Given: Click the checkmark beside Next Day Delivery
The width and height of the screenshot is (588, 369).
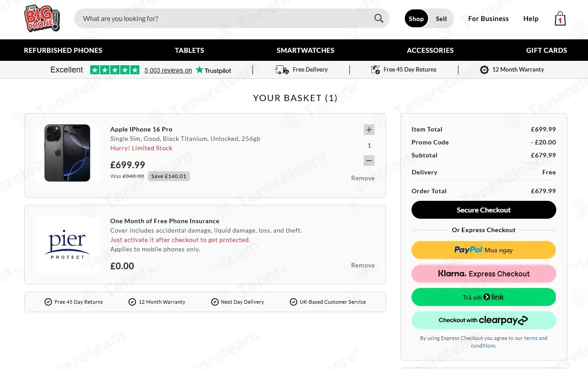Looking at the screenshot, I should (x=215, y=302).
